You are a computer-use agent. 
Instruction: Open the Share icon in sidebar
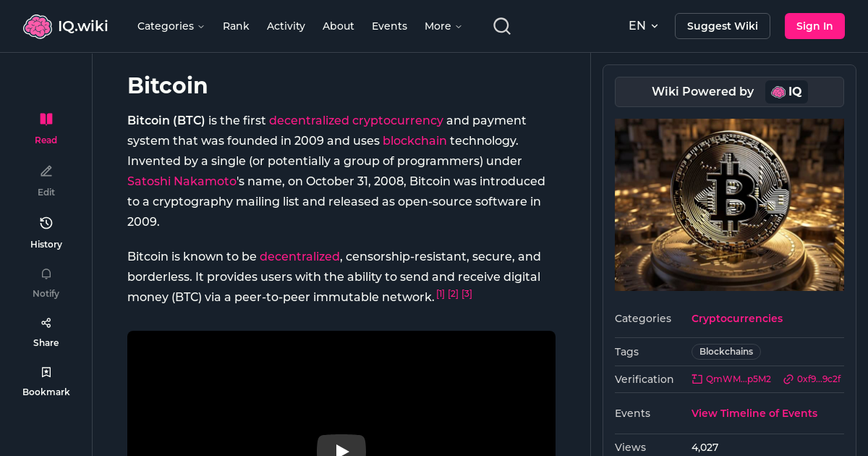46,322
